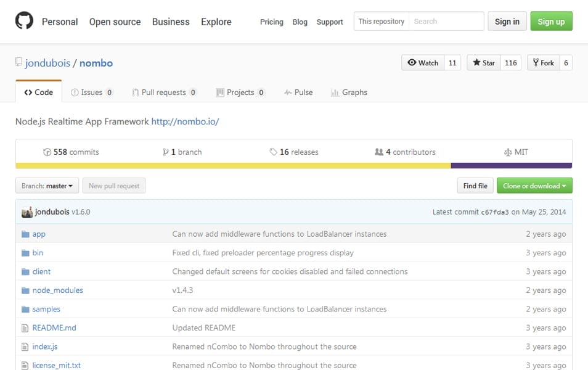Switch to the Issues tab
Image resolution: width=588 pixels, height=370 pixels.
91,92
